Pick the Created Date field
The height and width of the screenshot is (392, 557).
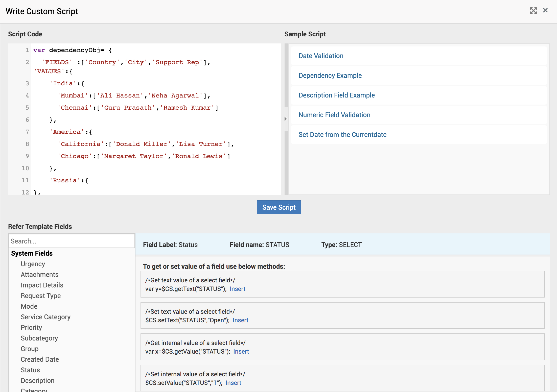40,359
